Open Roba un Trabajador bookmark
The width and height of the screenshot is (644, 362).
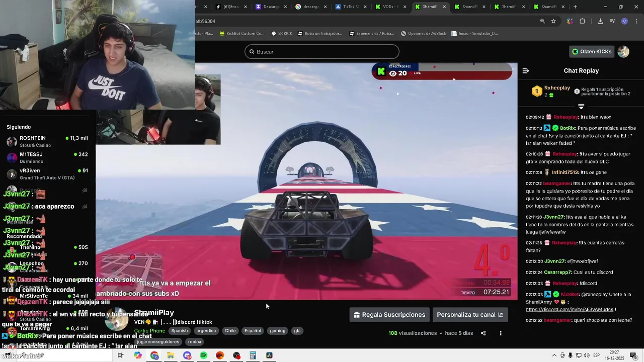pyautogui.click(x=320, y=34)
